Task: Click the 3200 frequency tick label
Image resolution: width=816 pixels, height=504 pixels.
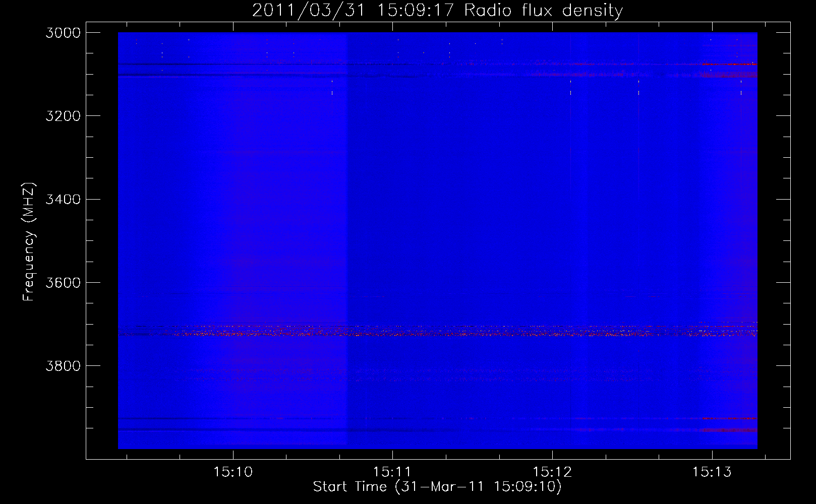Action: 63,116
